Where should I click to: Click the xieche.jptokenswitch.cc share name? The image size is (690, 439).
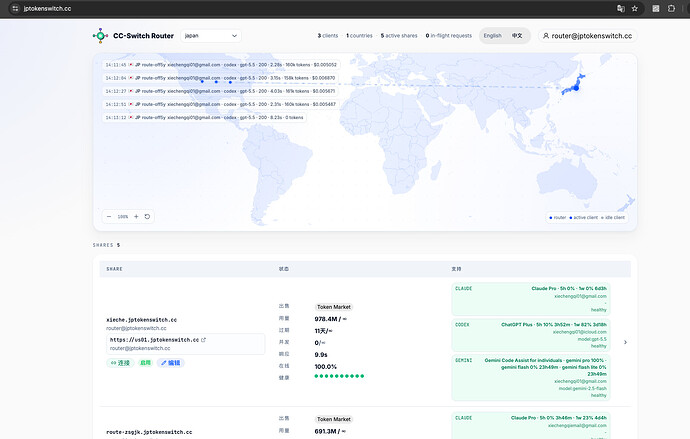(141, 320)
